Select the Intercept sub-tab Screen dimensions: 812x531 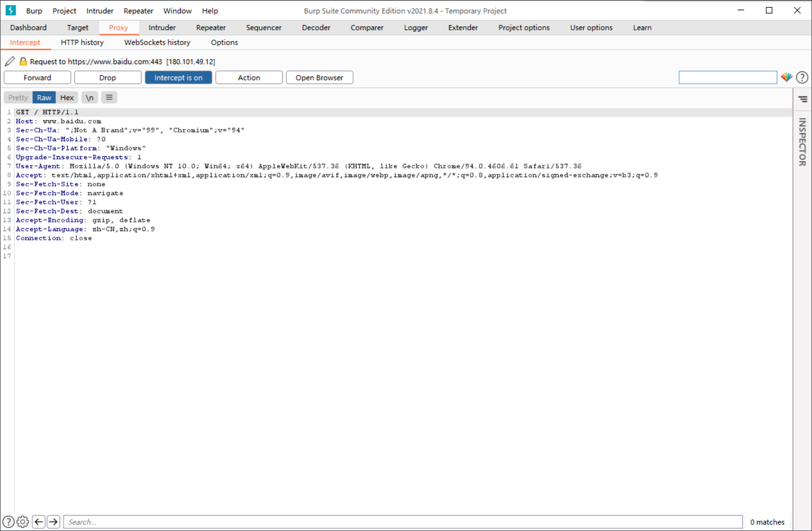pyautogui.click(x=25, y=43)
